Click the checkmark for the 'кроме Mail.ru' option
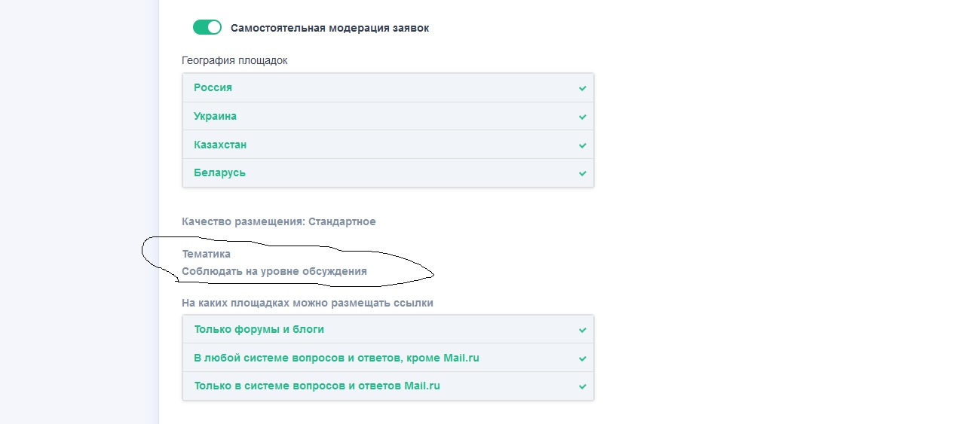This screenshot has width=980, height=424. pos(582,358)
